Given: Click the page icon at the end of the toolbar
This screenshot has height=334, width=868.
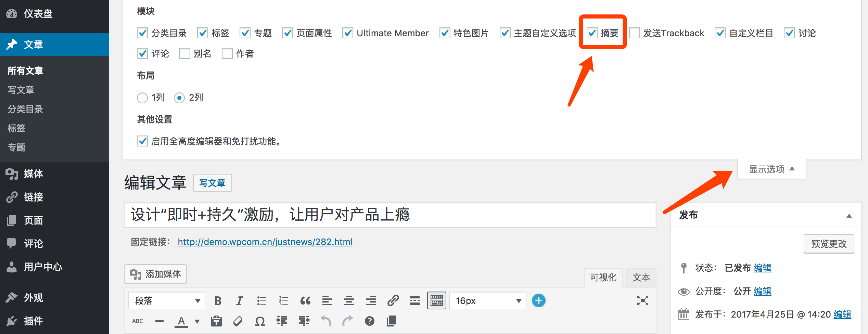Looking at the screenshot, I should pos(391,321).
